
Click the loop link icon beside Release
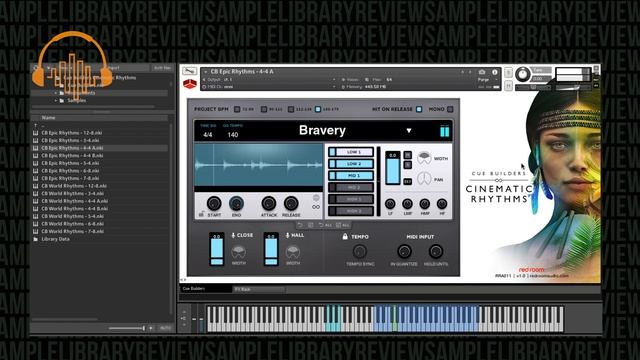pyautogui.click(x=316, y=207)
